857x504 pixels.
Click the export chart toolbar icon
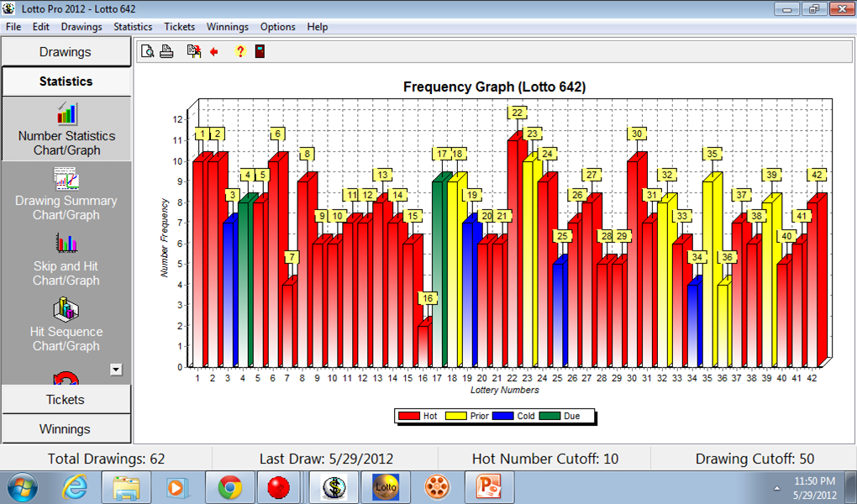coord(194,51)
